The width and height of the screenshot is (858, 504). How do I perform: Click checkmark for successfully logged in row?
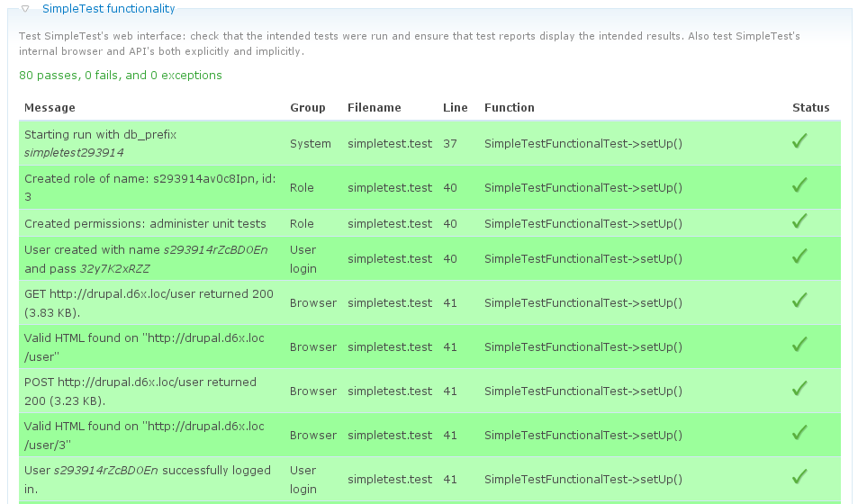pyautogui.click(x=799, y=477)
